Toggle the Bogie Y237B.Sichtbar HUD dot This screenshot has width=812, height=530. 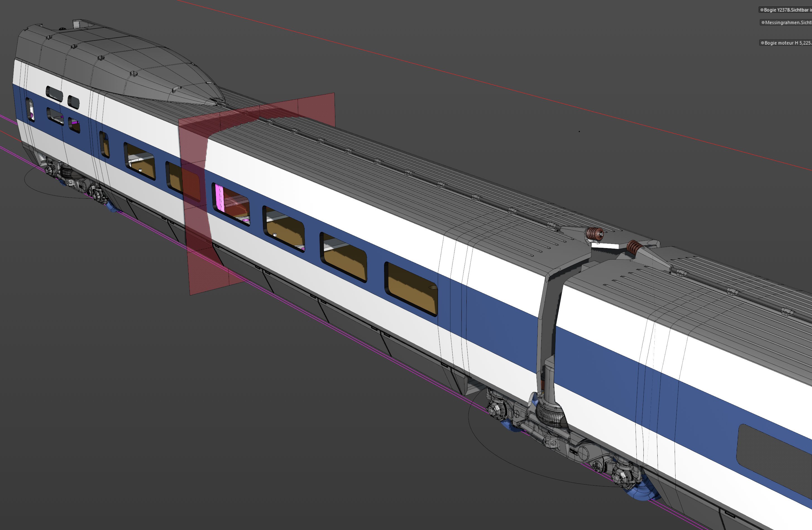pyautogui.click(x=762, y=10)
